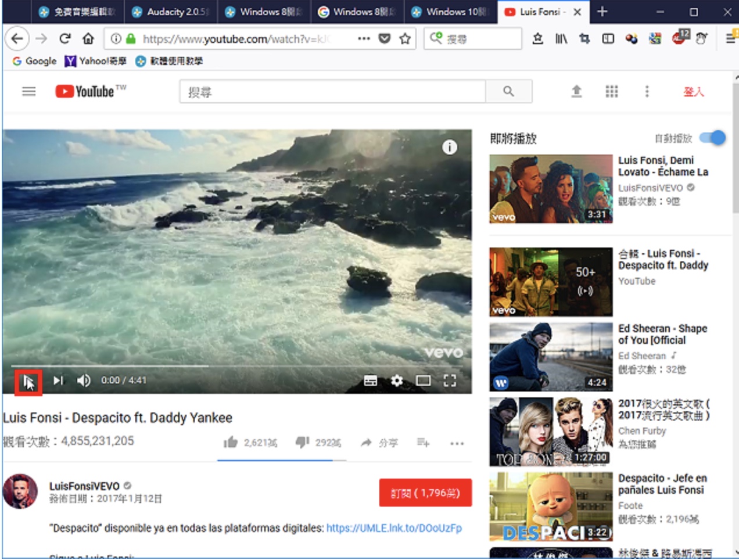Open the player settings gear
Viewport: 739px width, 560px height.
pyautogui.click(x=397, y=380)
